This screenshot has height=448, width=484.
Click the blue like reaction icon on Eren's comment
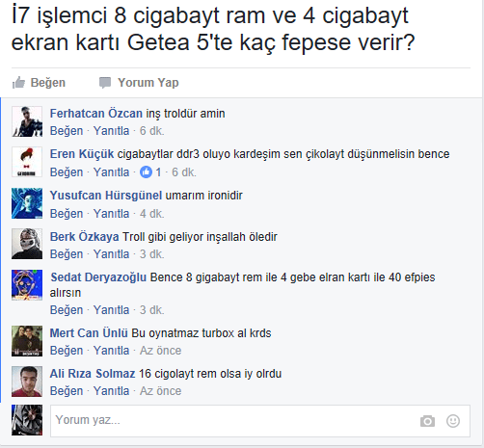[x=146, y=172]
